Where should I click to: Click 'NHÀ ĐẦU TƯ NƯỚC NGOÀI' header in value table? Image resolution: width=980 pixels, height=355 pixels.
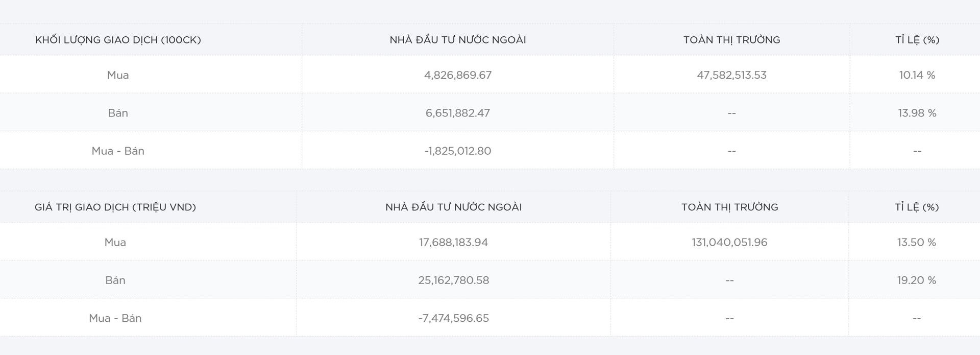point(453,207)
